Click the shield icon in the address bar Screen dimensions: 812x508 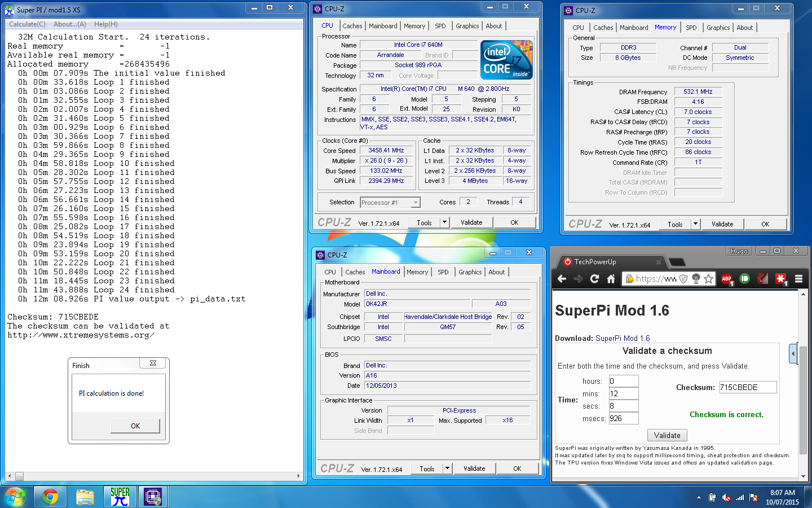click(683, 278)
